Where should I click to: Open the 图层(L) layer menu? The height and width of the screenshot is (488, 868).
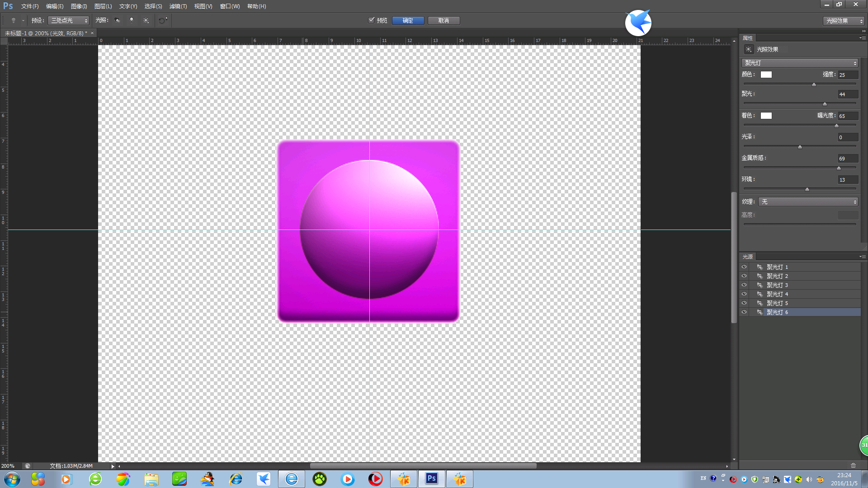tap(103, 6)
